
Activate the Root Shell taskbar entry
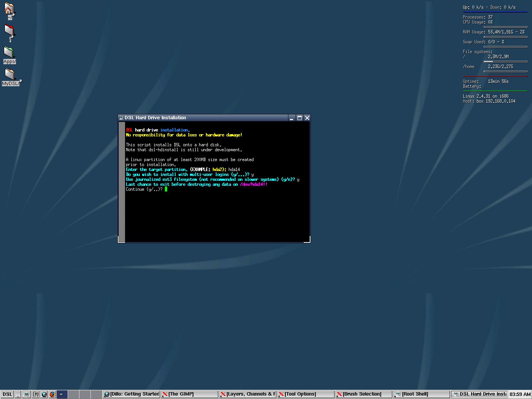tap(422, 394)
